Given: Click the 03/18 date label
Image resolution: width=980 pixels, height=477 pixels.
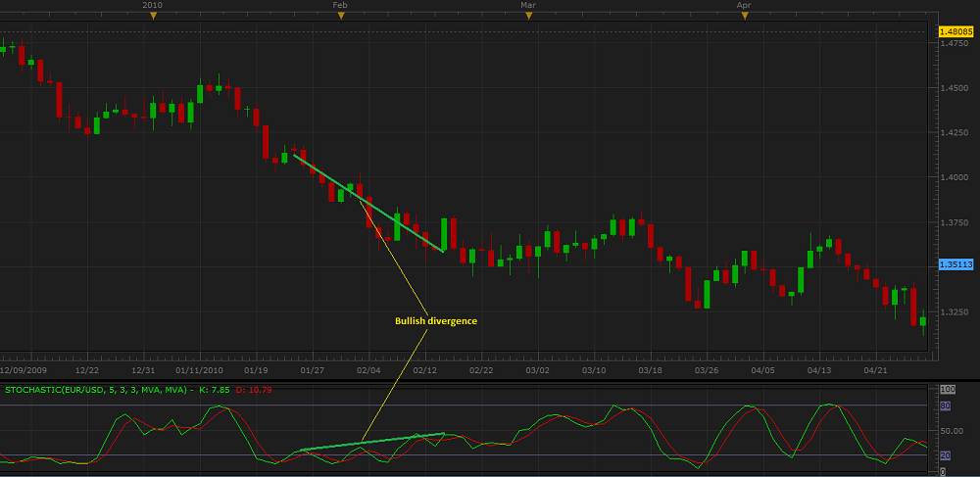Looking at the screenshot, I should [x=650, y=370].
